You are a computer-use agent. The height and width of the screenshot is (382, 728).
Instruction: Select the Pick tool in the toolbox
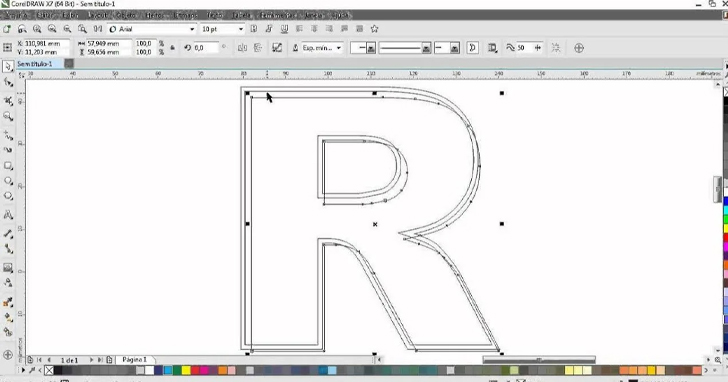[x=7, y=67]
